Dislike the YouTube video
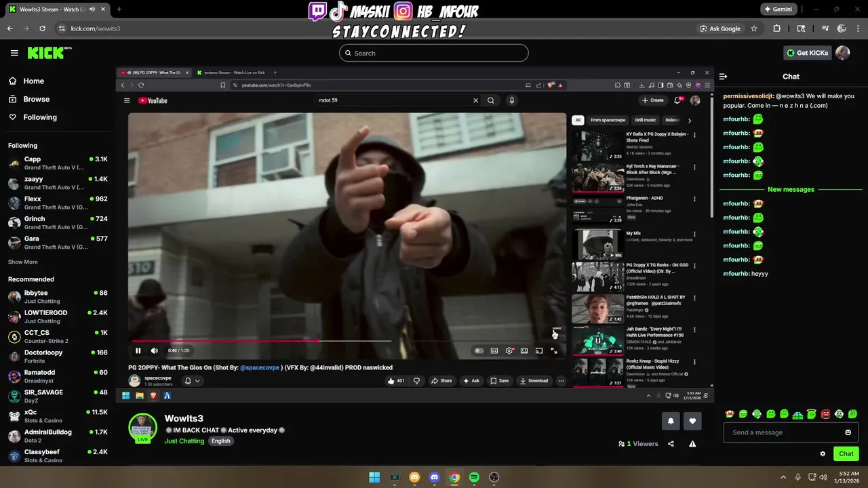This screenshot has height=488, width=868. point(416,381)
